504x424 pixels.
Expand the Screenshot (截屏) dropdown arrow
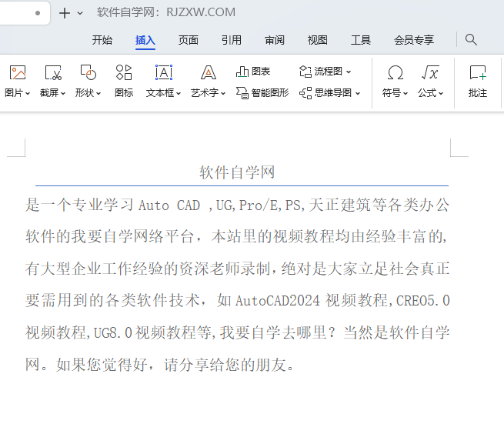coord(63,94)
